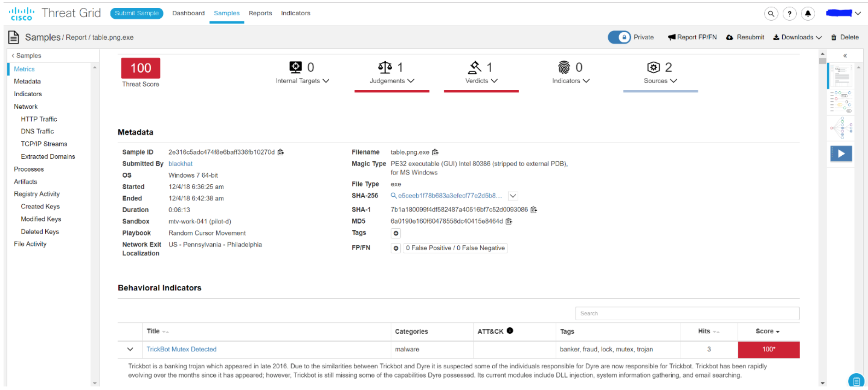Toggle the Private sample switch
This screenshot has height=390, width=868.
619,37
